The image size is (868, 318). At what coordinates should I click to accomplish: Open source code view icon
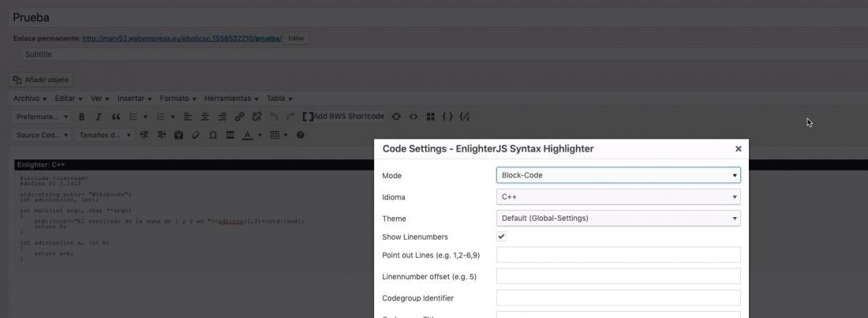[x=413, y=117]
